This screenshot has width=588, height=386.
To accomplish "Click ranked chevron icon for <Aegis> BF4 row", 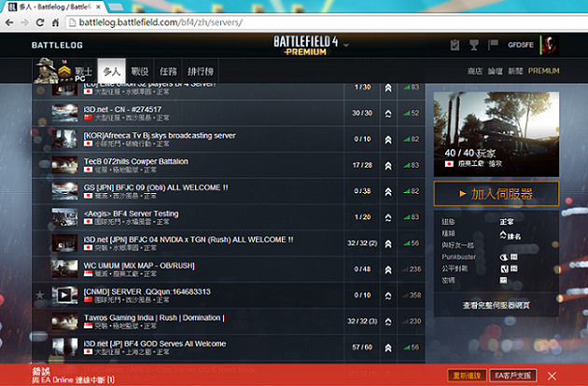I will [x=388, y=217].
